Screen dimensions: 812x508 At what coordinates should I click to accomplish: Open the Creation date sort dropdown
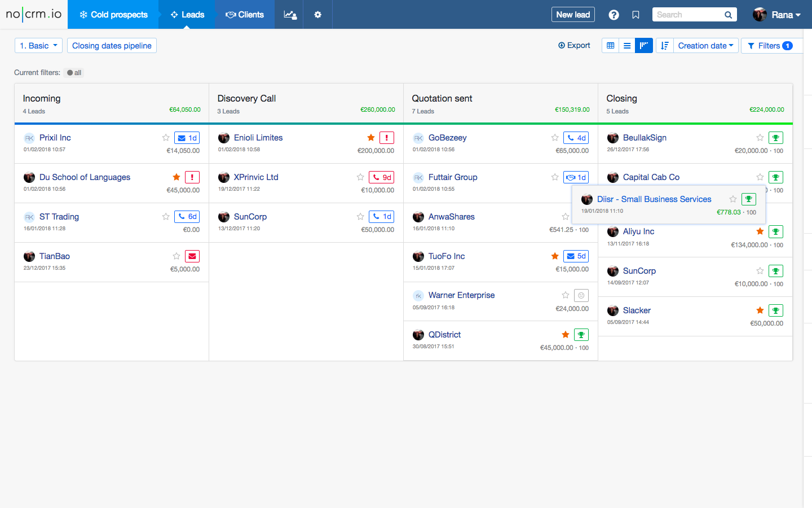(705, 46)
